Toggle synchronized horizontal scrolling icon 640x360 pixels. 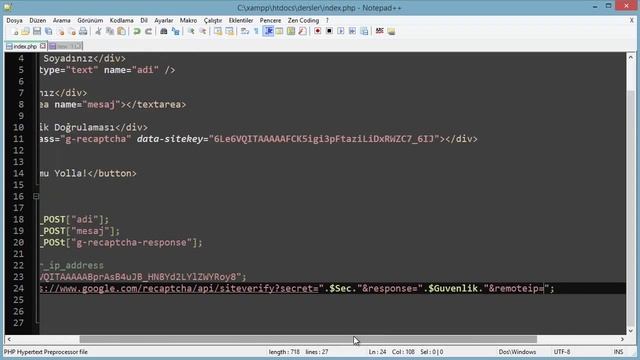point(229,31)
